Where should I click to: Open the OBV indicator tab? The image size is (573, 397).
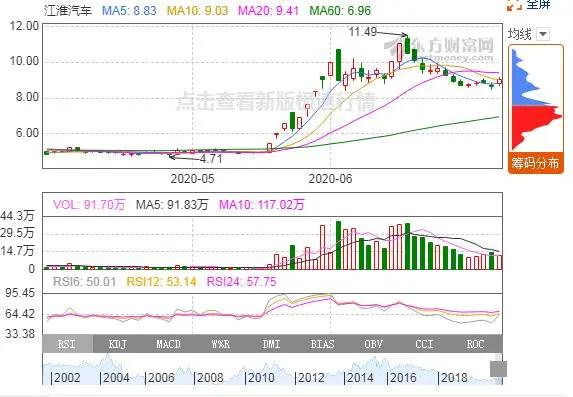click(x=373, y=344)
